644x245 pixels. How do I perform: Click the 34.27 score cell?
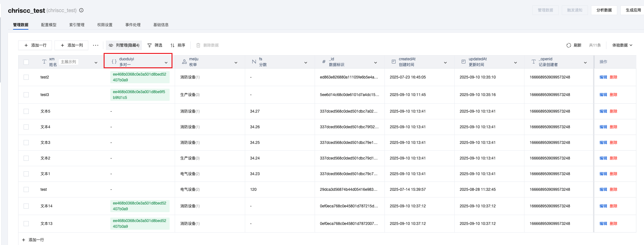(x=255, y=111)
